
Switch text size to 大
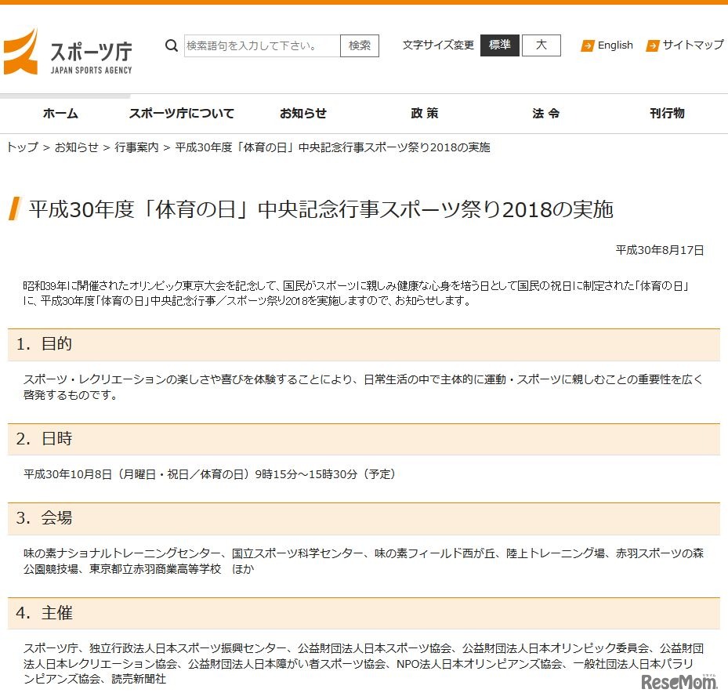[x=543, y=45]
